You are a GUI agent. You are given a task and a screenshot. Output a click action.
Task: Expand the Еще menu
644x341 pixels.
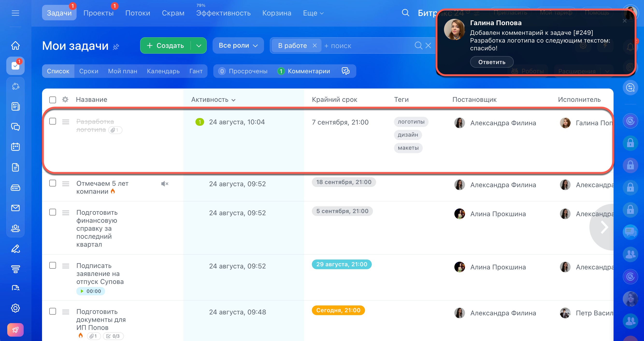[313, 13]
